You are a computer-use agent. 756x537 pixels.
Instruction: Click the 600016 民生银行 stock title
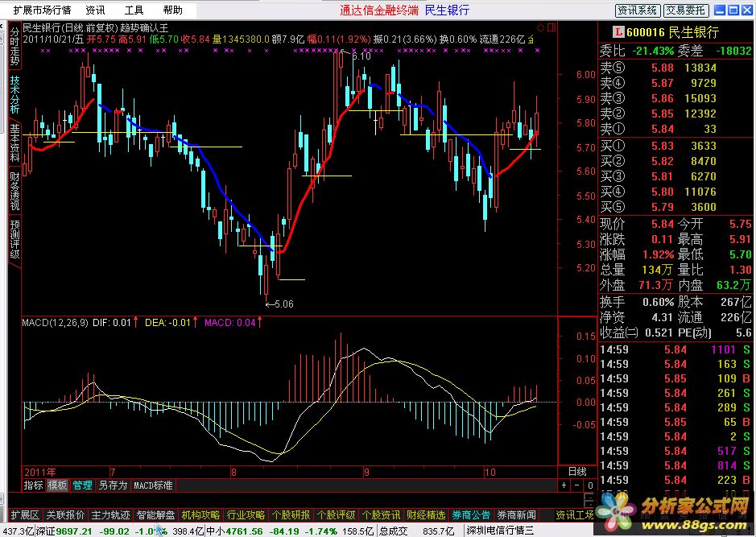coord(672,32)
